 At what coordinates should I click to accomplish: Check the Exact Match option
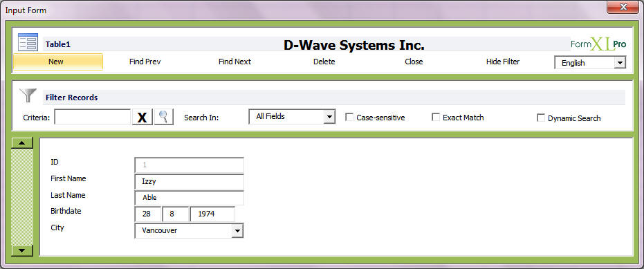pos(436,117)
